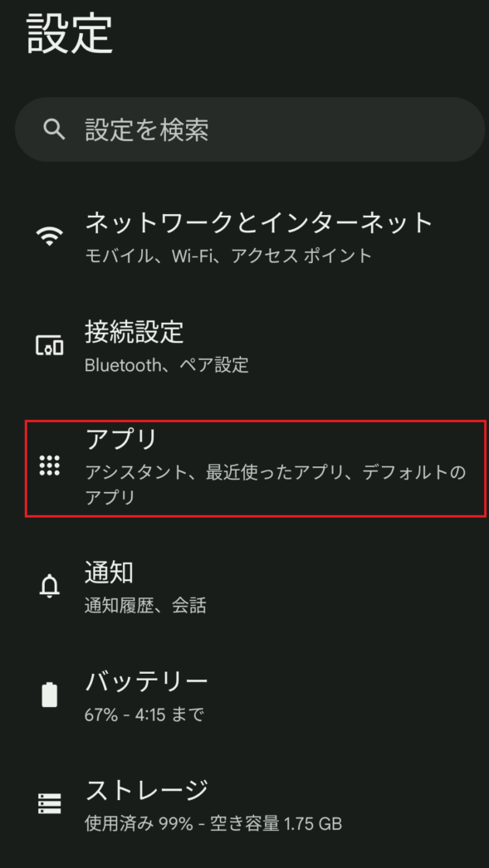Select the Bluetooth、ペア設定 subtitle text
This screenshot has width=489, height=868.
(167, 365)
